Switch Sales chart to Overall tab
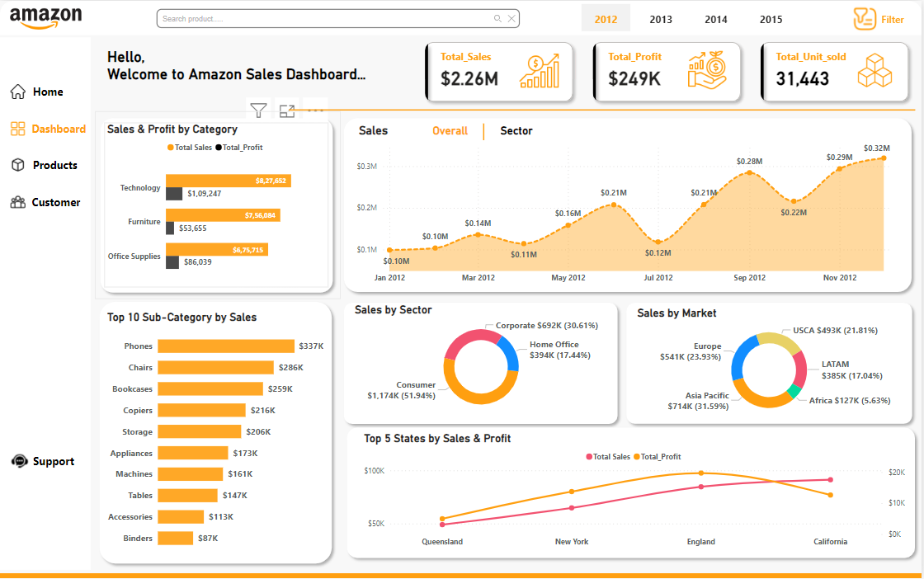This screenshot has height=579, width=924. 450,131
